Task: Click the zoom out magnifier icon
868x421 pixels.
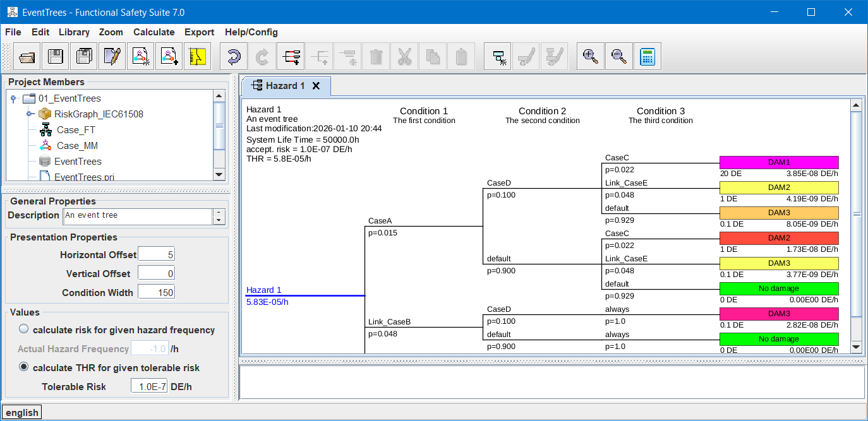Action: pyautogui.click(x=618, y=57)
